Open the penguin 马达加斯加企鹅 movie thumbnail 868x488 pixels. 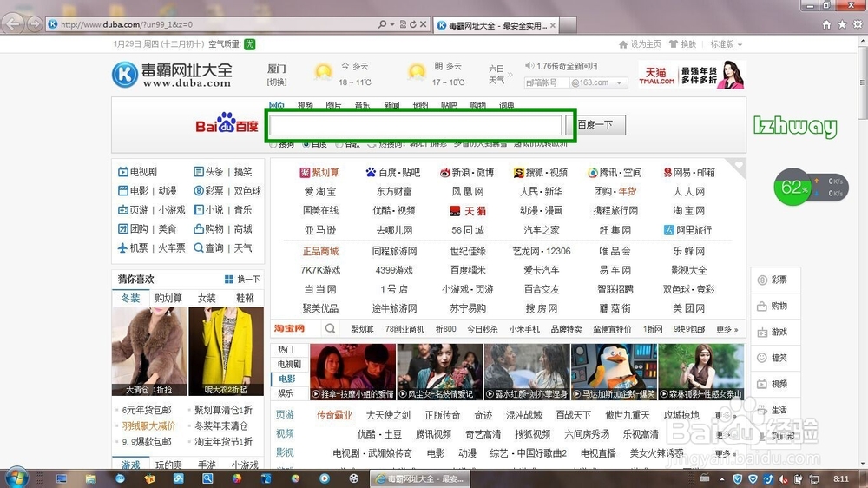click(614, 371)
